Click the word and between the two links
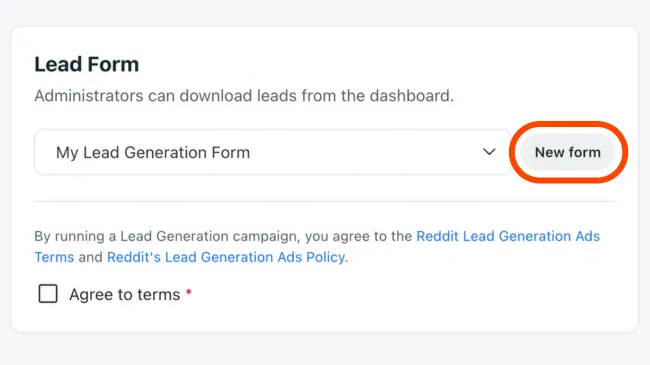Image resolution: width=650 pixels, height=365 pixels. click(x=90, y=257)
